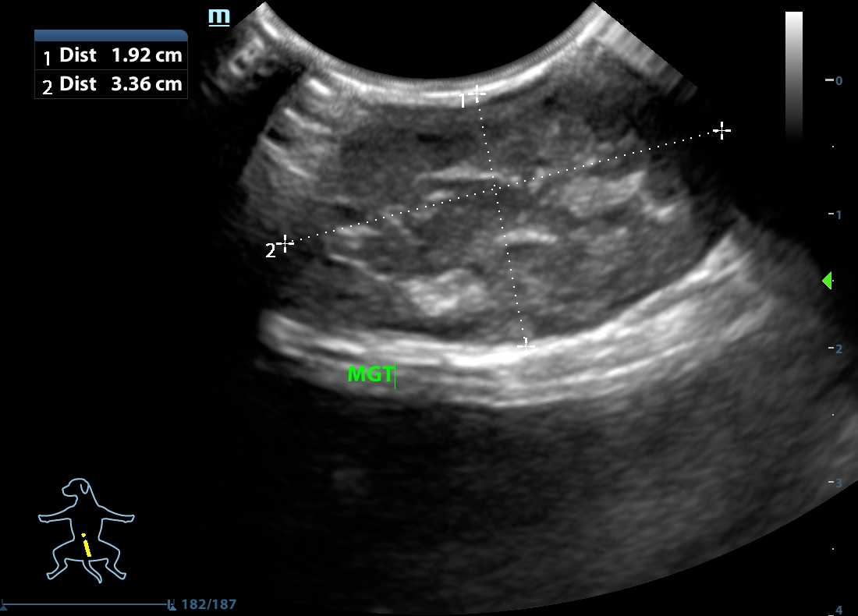This screenshot has height=616, width=858.
Task: Click the green MGT annotation label
Action: click(370, 374)
